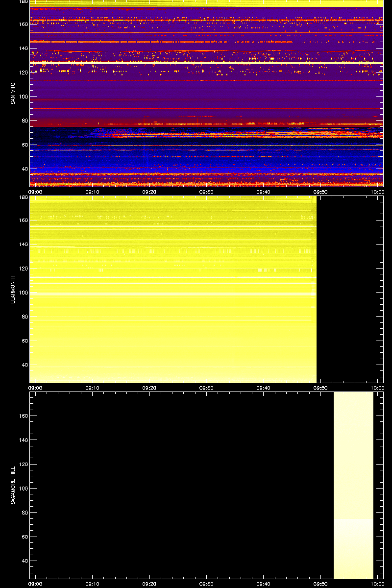Click the 140 tick on SAN VITO axis
The width and height of the screenshot is (392, 588).
(24, 48)
